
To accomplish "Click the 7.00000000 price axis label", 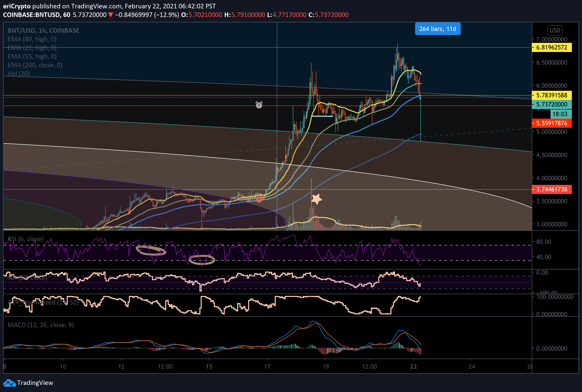I will 552,40.
